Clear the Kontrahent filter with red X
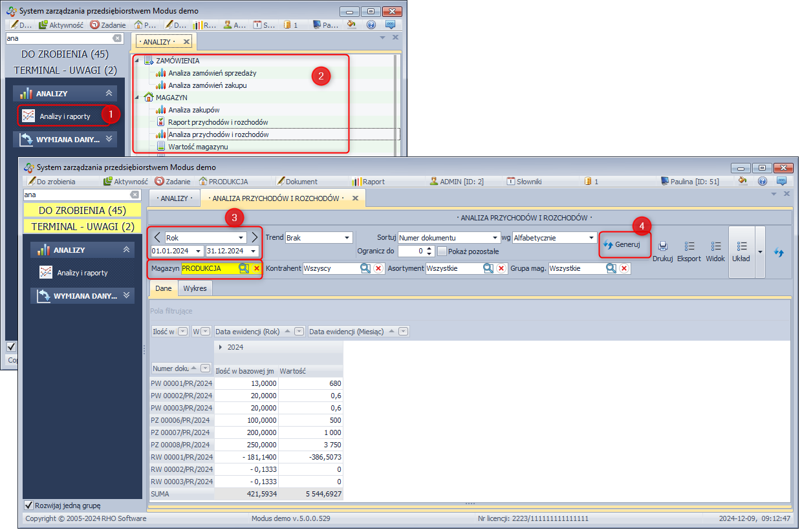The image size is (802, 532). 378,268
